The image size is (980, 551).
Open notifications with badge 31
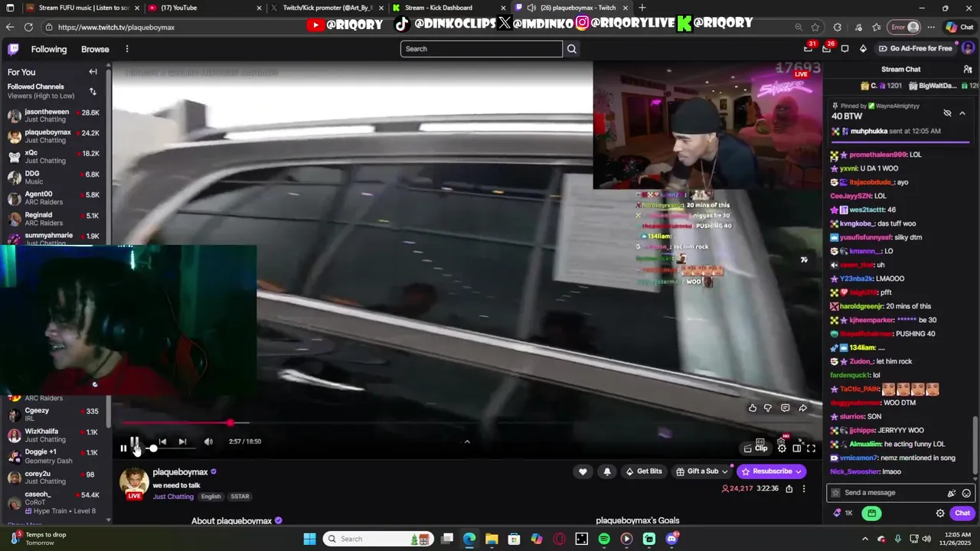click(808, 48)
